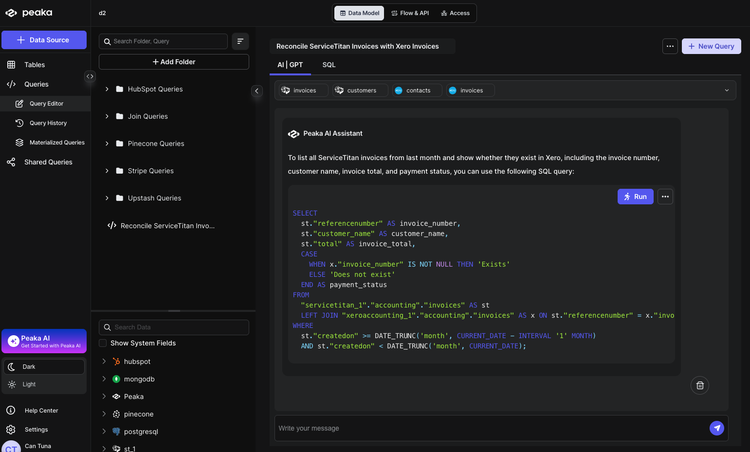
Task: Collapse the query folder panel arrow
Action: pyautogui.click(x=256, y=91)
